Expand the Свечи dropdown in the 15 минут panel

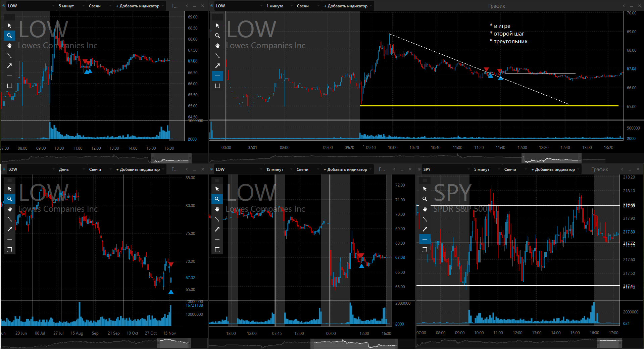(x=308, y=169)
